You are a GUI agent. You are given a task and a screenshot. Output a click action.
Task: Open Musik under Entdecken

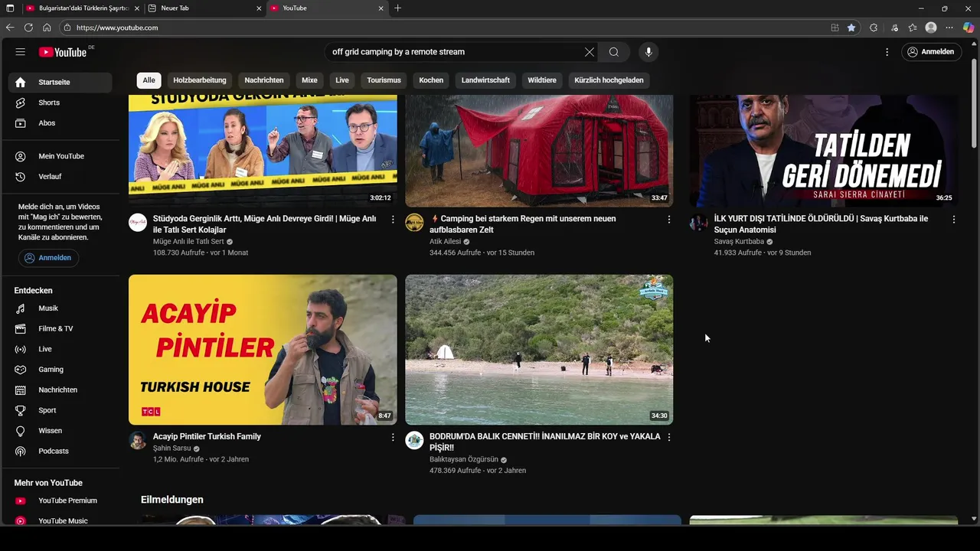coord(61,308)
